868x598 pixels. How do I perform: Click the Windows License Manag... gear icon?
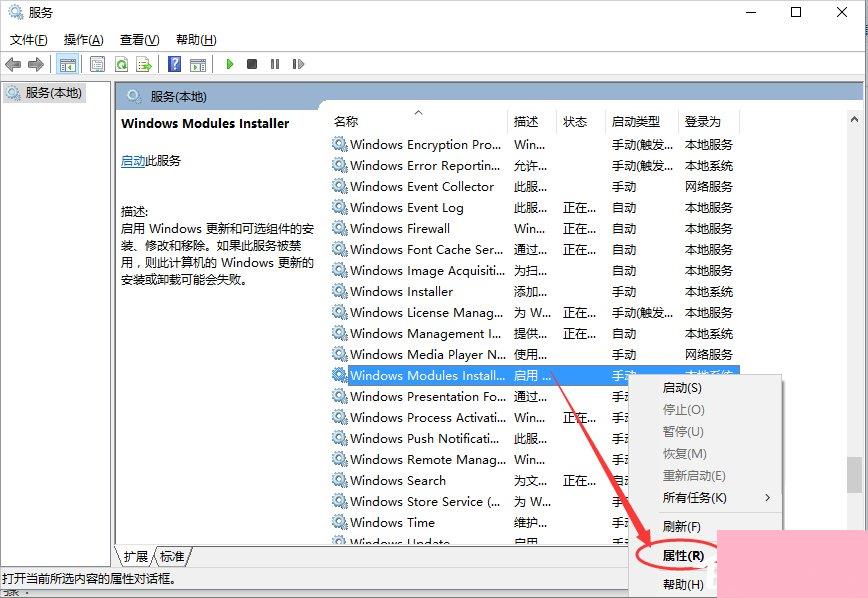(x=339, y=313)
